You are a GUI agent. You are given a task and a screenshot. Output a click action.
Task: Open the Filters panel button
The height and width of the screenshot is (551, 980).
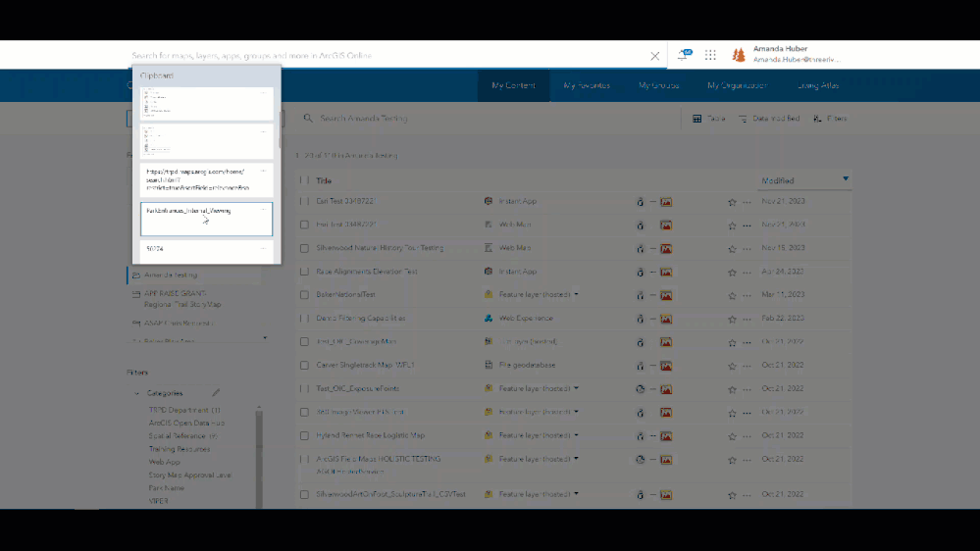(x=831, y=118)
